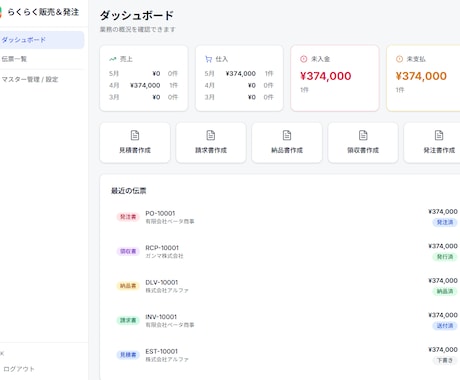Click the 納品済 status badge
The height and width of the screenshot is (380, 460).
445,291
